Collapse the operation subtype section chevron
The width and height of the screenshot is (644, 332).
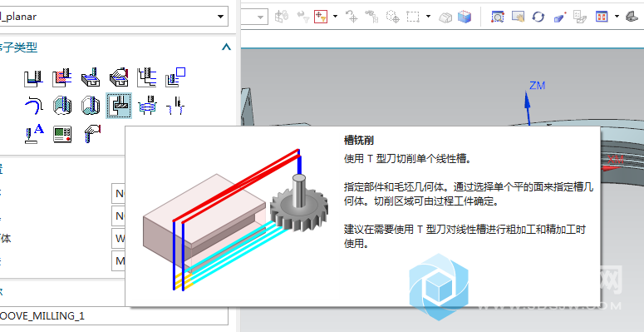click(x=226, y=47)
